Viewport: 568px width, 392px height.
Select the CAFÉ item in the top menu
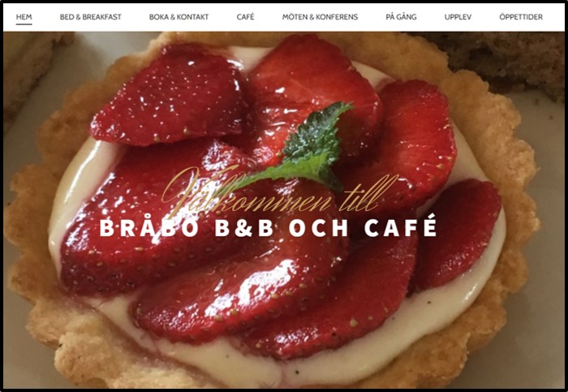(x=245, y=17)
